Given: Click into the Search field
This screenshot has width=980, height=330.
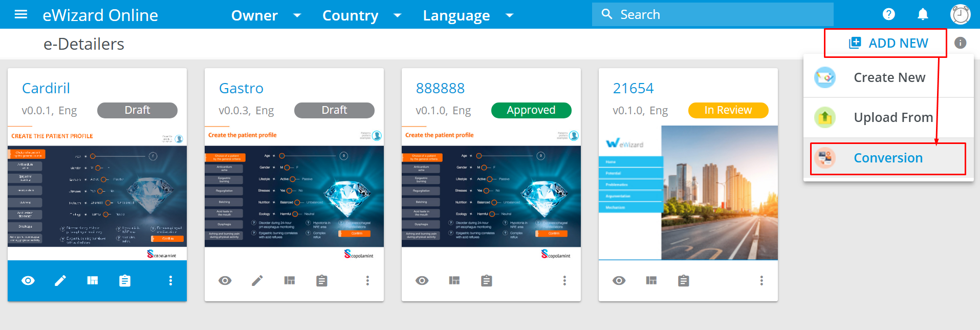Looking at the screenshot, I should (x=716, y=14).
